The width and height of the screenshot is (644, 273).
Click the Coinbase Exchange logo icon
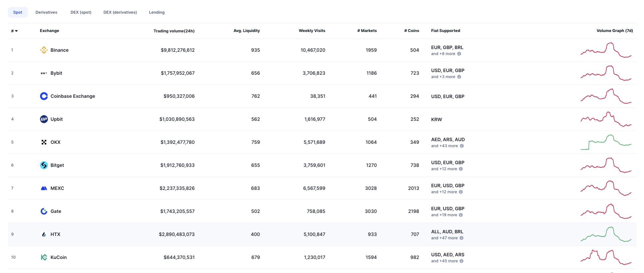[x=44, y=96]
